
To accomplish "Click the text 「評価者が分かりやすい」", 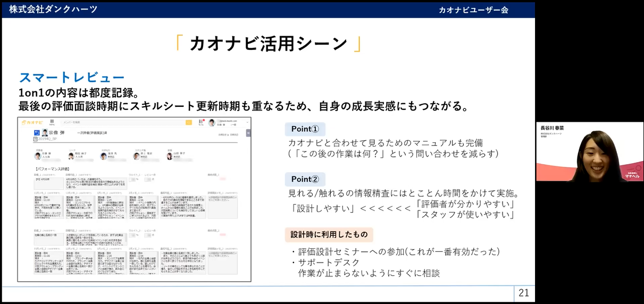I will [x=465, y=205].
